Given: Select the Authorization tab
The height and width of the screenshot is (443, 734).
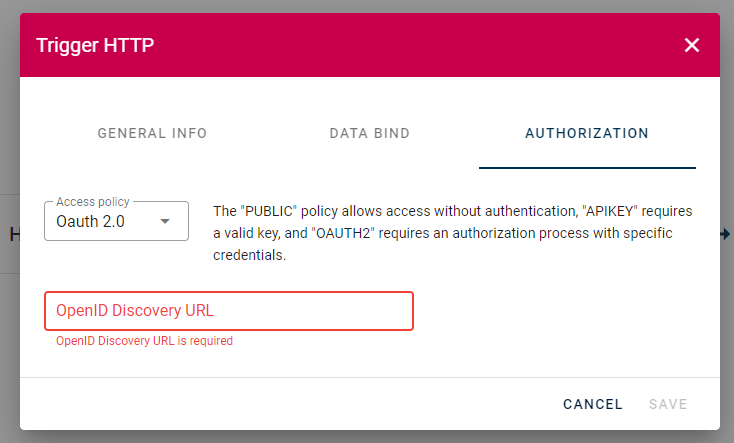Looking at the screenshot, I should tap(587, 133).
